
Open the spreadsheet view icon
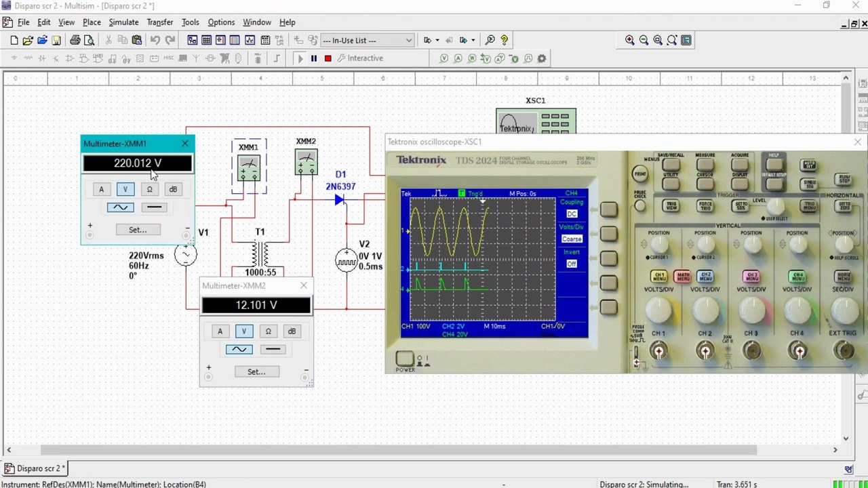click(x=206, y=40)
